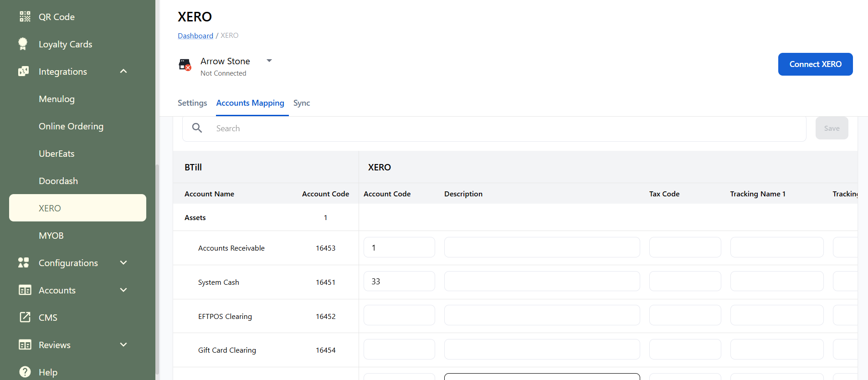Image resolution: width=868 pixels, height=380 pixels.
Task: Click the Accounts ledger icon
Action: click(x=25, y=290)
